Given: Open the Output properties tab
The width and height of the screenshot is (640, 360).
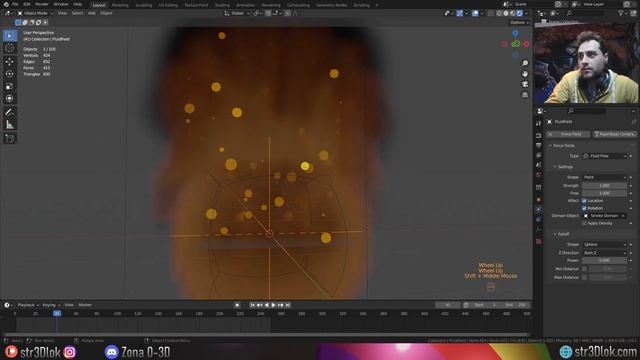Looking at the screenshot, I should tap(539, 145).
